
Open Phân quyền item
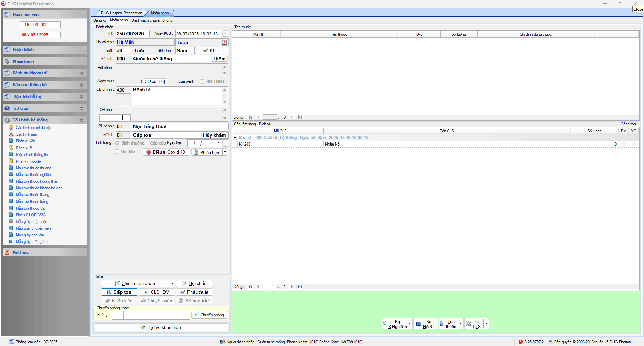point(25,141)
